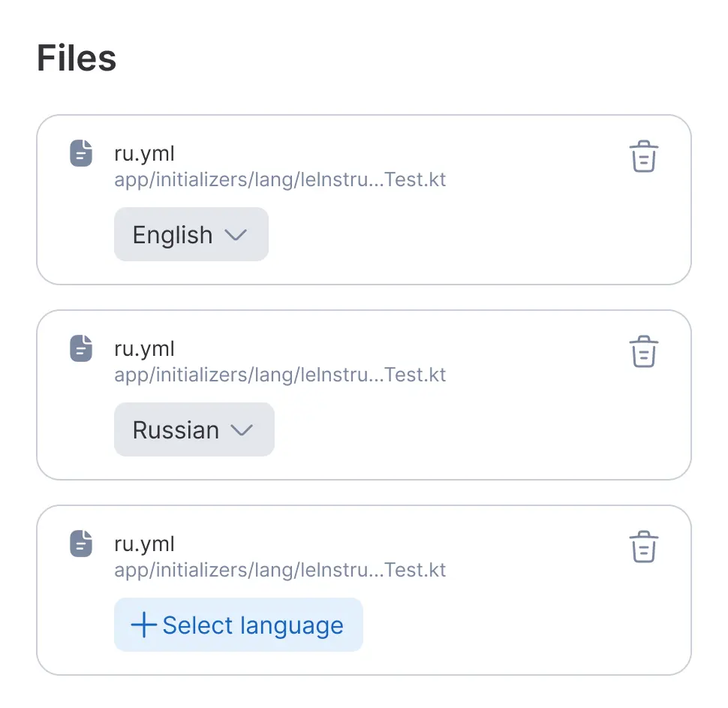Open the English language dropdown
Viewport: 728px width, 708px height.
[191, 234]
